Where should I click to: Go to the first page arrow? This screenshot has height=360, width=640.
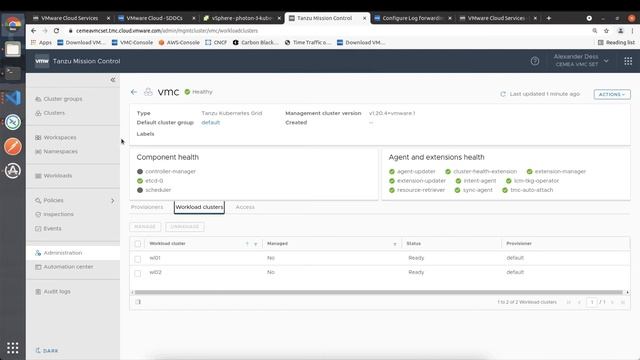point(569,302)
